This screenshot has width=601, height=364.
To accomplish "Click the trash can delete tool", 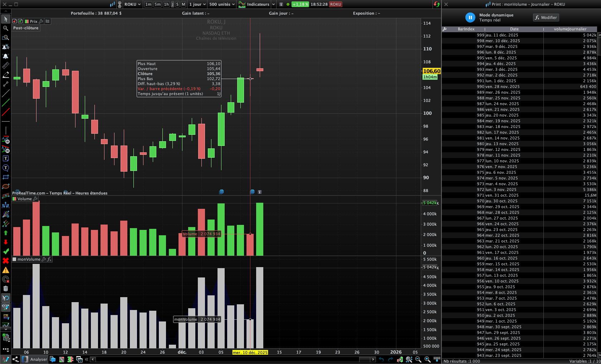I will pos(6,289).
